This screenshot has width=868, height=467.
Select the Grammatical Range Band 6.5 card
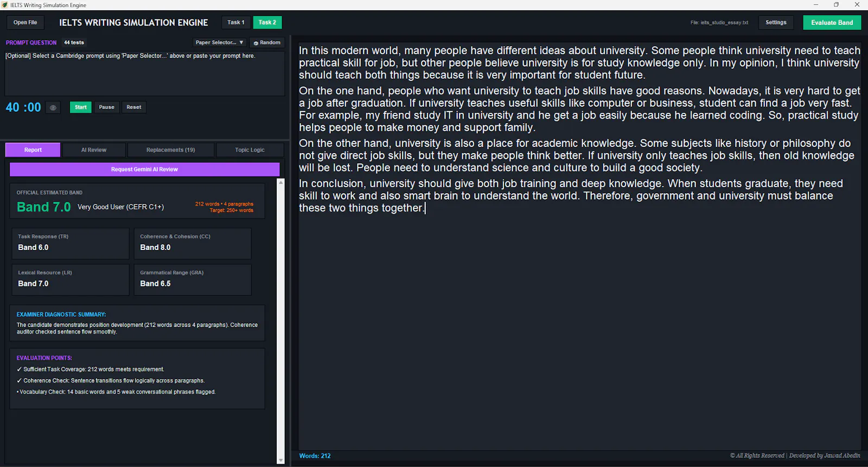(193, 279)
